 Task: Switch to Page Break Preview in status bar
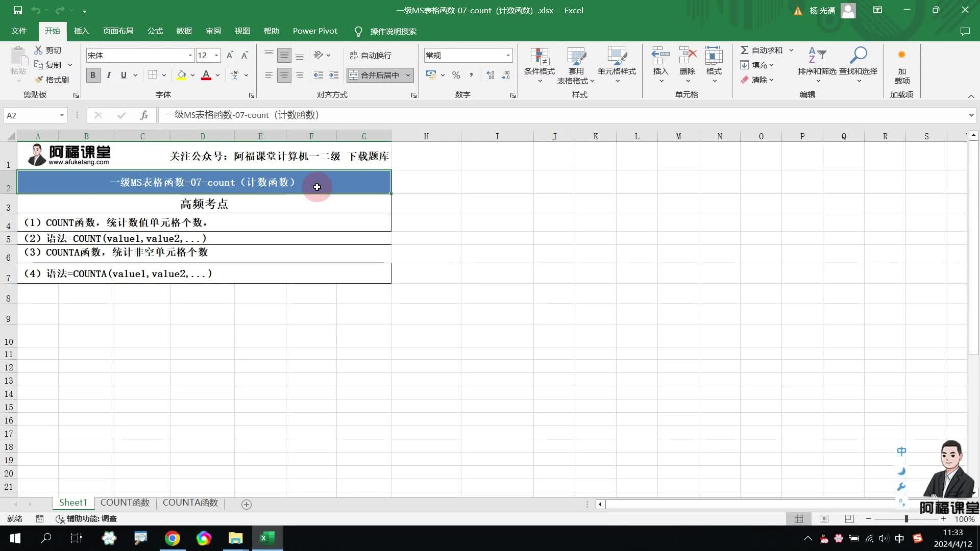(x=849, y=519)
